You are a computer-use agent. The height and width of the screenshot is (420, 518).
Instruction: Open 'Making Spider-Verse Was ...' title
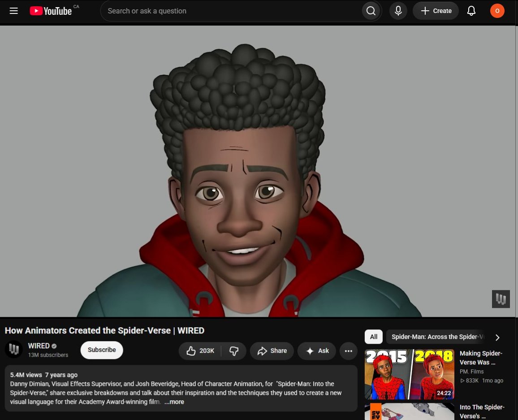point(481,358)
